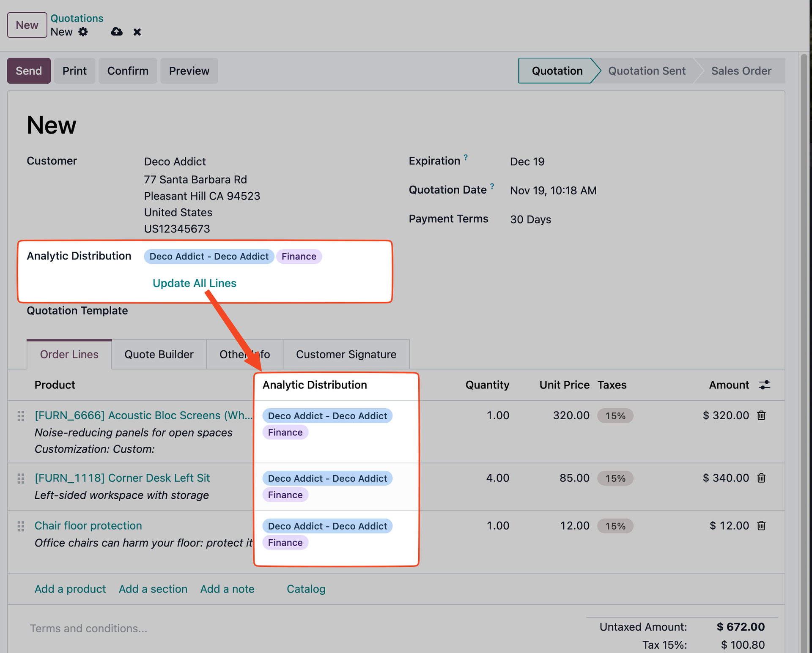This screenshot has width=812, height=653.
Task: Open the Payment Terms 30 Days dropdown
Action: tap(530, 219)
